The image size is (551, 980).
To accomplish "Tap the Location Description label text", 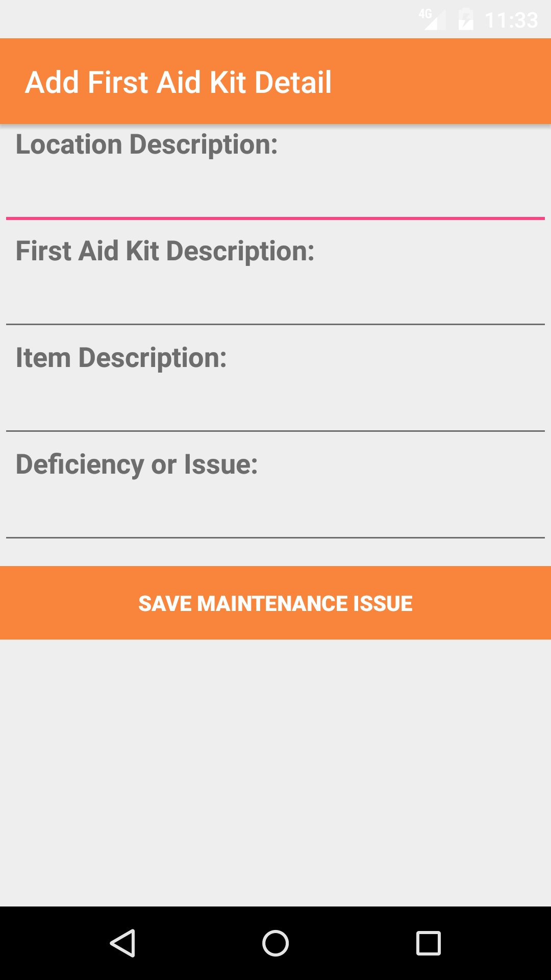I will coord(147,144).
